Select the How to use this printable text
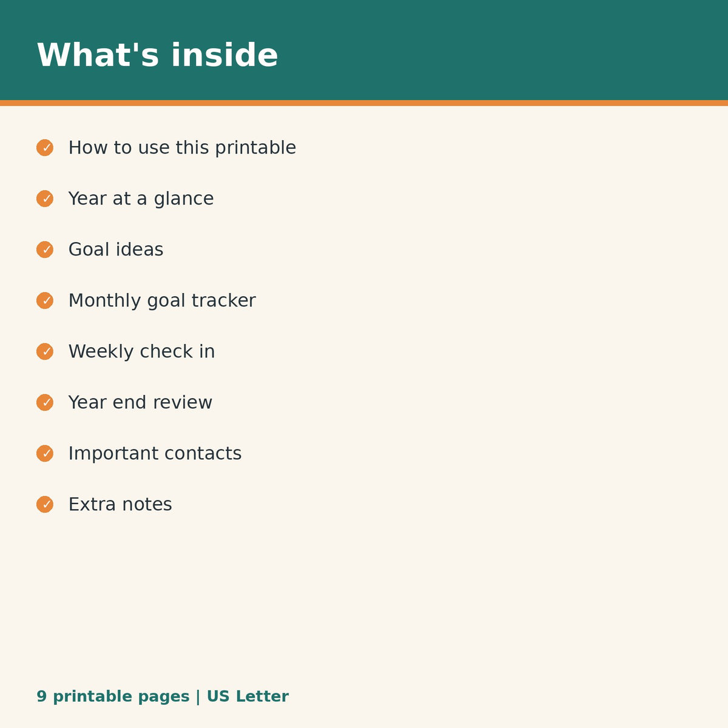This screenshot has width=728, height=728. (182, 148)
